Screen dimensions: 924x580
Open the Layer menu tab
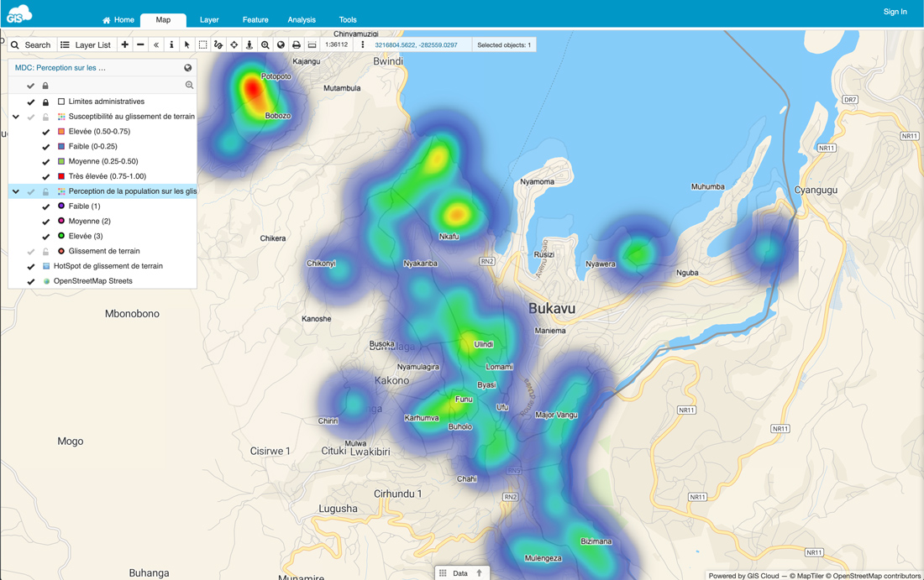point(209,19)
